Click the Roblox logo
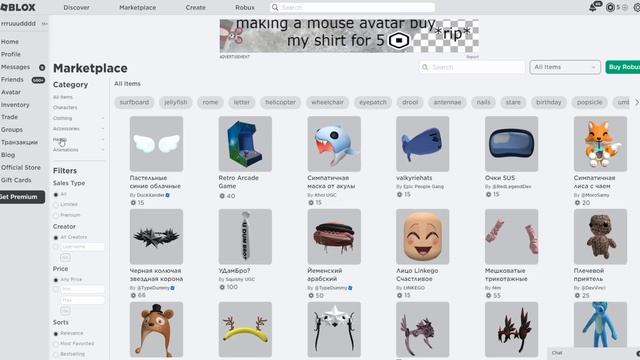 18,7
